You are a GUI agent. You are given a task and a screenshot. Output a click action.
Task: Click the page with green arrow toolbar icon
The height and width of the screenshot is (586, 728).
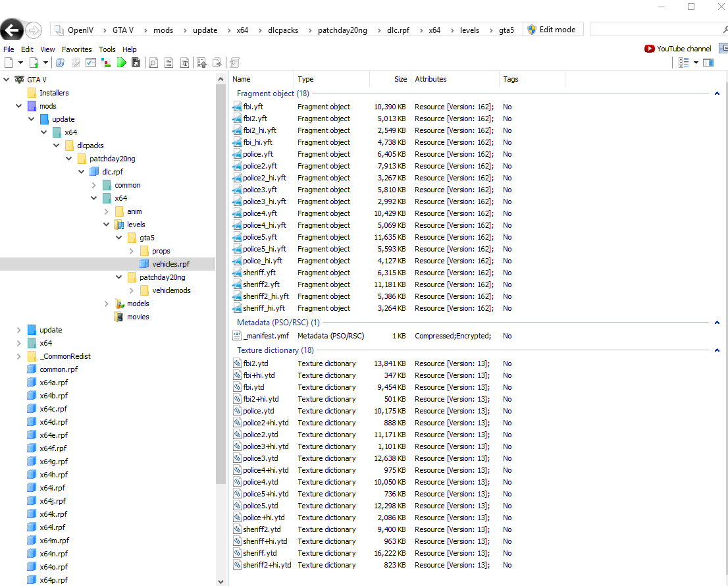point(34,63)
